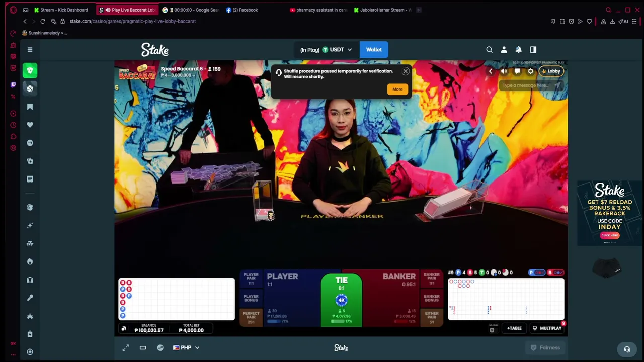Open the Fairness link

pos(545,348)
